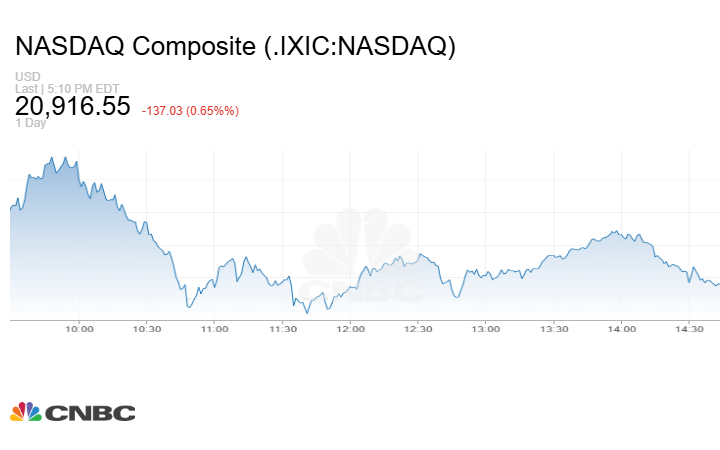This screenshot has width=720, height=450.
Task: Pick the 13:30 tick on time axis
Action: (554, 328)
